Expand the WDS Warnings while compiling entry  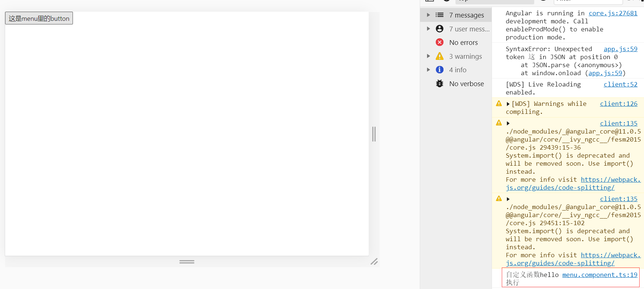pyautogui.click(x=508, y=104)
